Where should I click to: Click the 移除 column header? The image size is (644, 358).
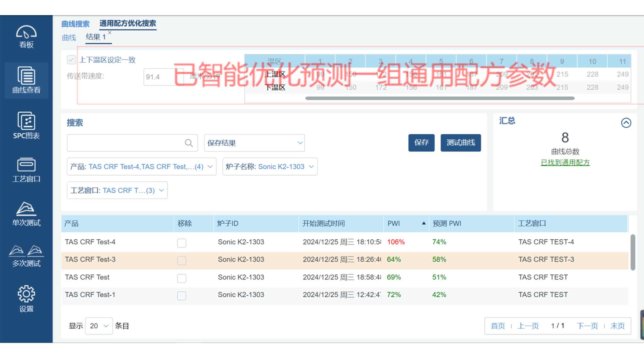point(194,224)
